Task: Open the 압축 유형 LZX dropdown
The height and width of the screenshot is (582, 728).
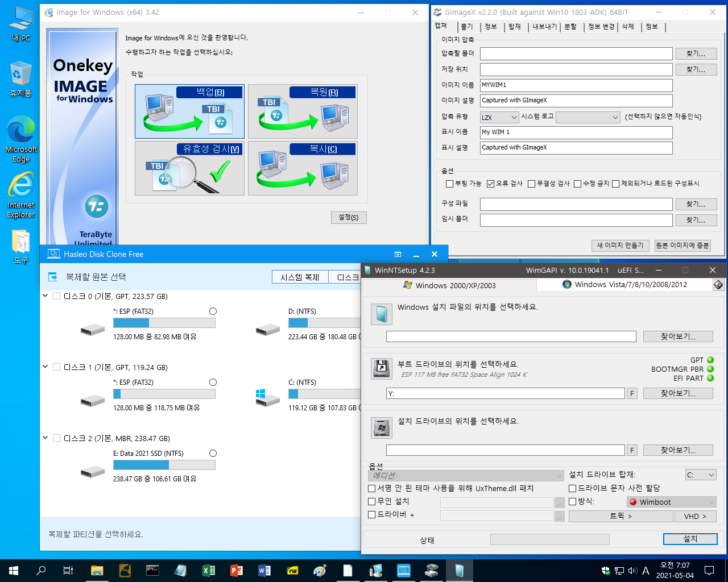Action: (499, 117)
